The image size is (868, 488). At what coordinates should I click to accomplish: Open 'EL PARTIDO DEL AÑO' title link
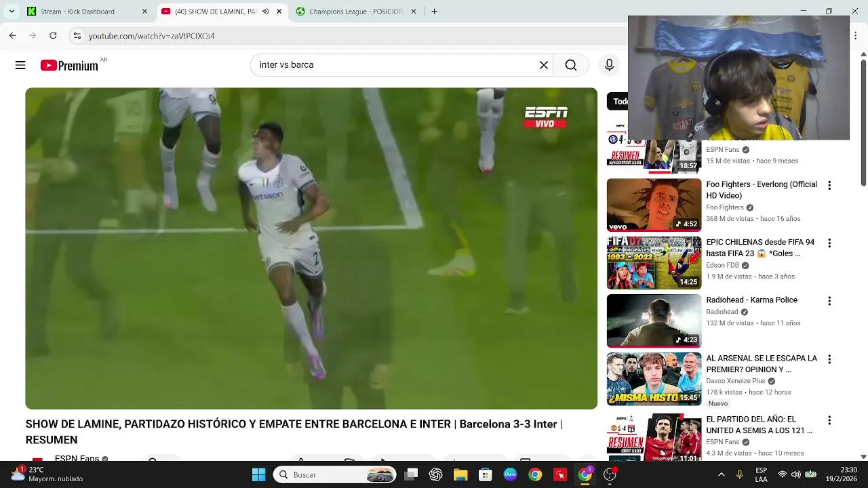click(x=759, y=425)
